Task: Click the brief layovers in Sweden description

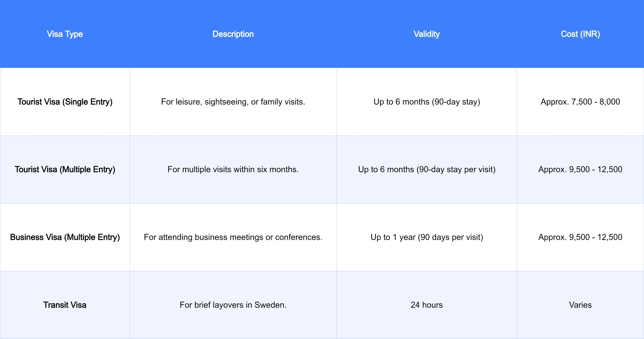Action: [233, 305]
